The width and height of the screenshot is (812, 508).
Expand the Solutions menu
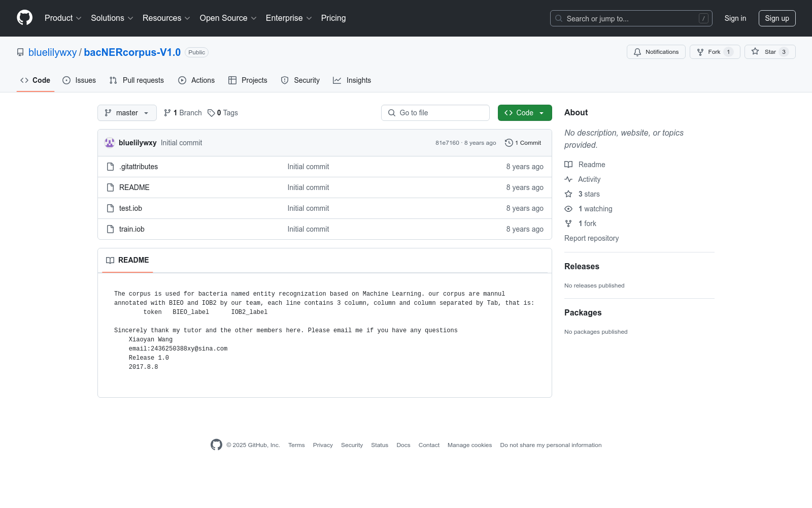click(x=112, y=18)
